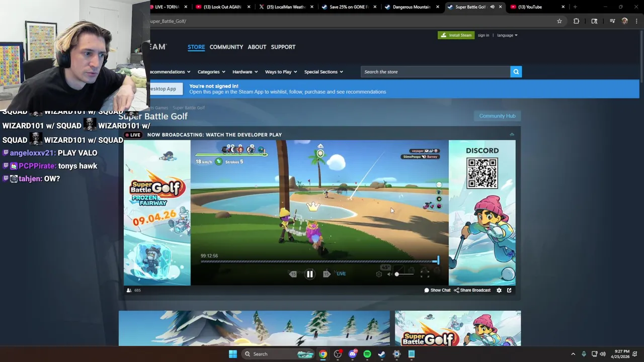
Task: Adjust the broadcast volume slider
Action: [405, 274]
